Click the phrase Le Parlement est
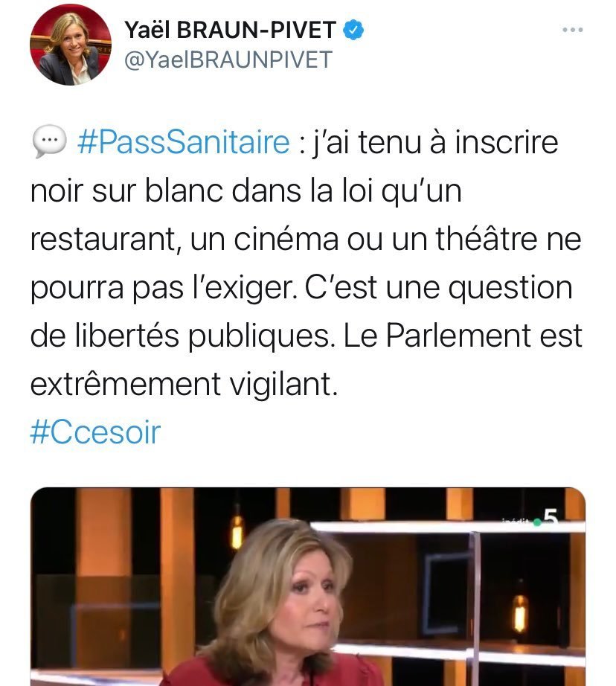 tap(463, 336)
